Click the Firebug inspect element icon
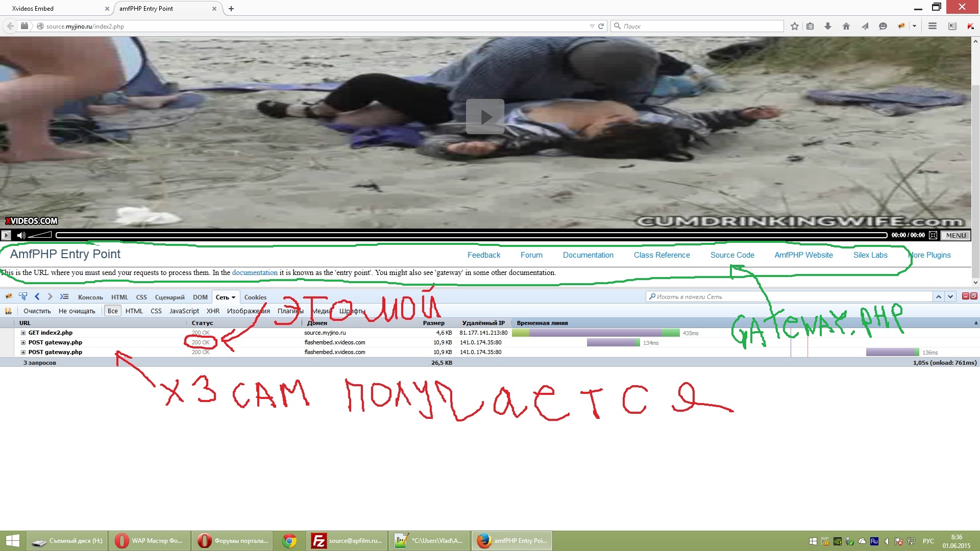Screen dimensions: 980x551 (23, 296)
